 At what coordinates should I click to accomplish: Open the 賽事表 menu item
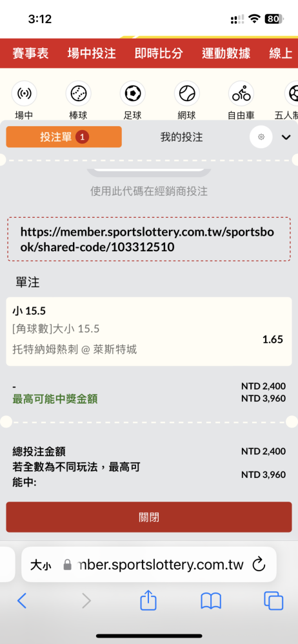pos(30,53)
